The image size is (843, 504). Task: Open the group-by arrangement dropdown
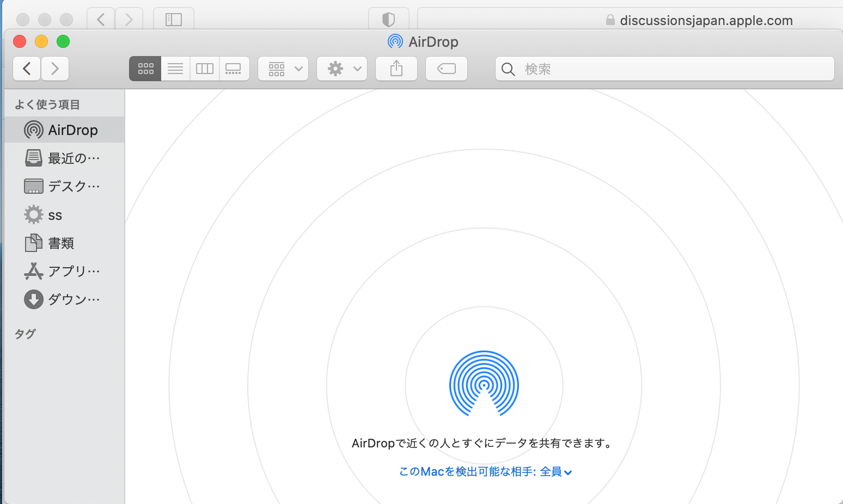[x=283, y=69]
